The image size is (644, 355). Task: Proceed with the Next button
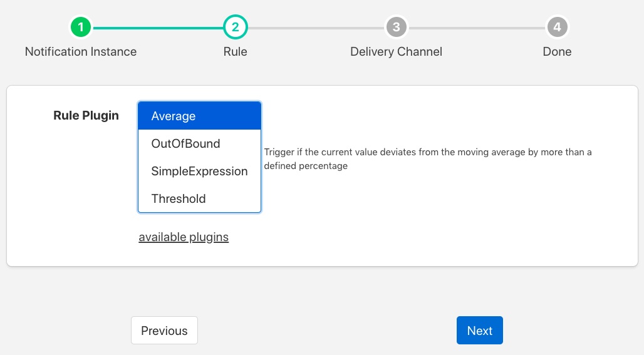coord(479,331)
